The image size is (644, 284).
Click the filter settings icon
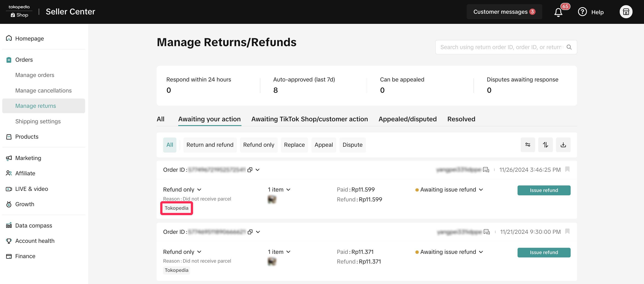(x=527, y=145)
